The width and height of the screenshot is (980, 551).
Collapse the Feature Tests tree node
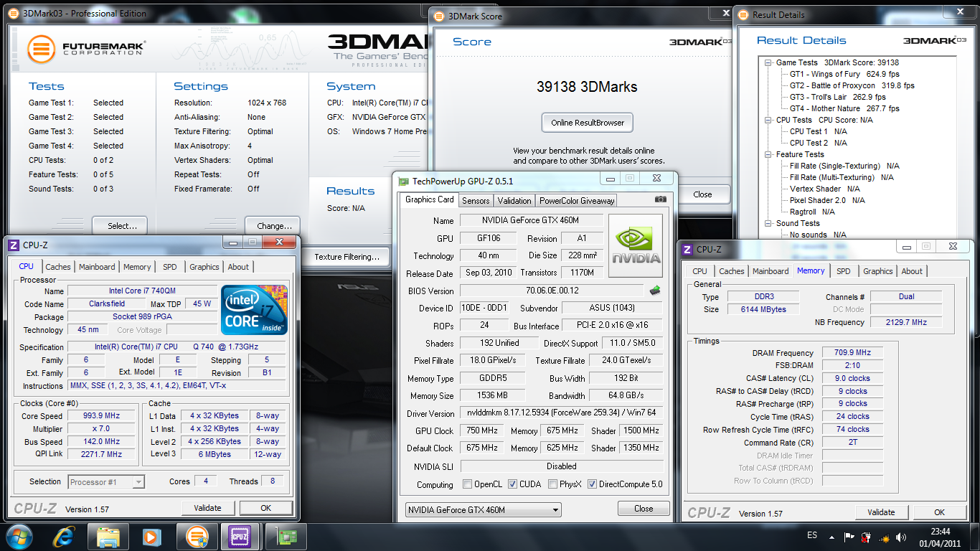[768, 154]
